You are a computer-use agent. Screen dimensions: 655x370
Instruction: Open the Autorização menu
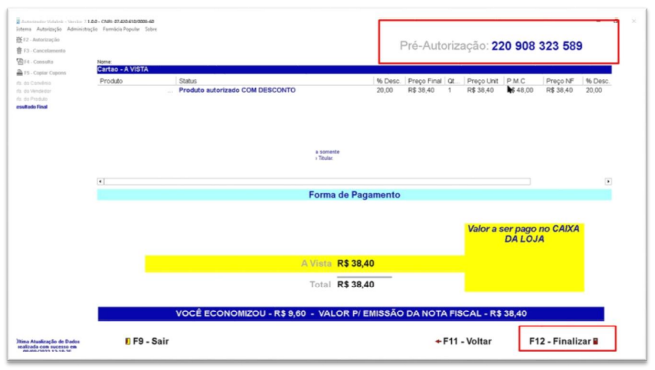[x=49, y=29]
